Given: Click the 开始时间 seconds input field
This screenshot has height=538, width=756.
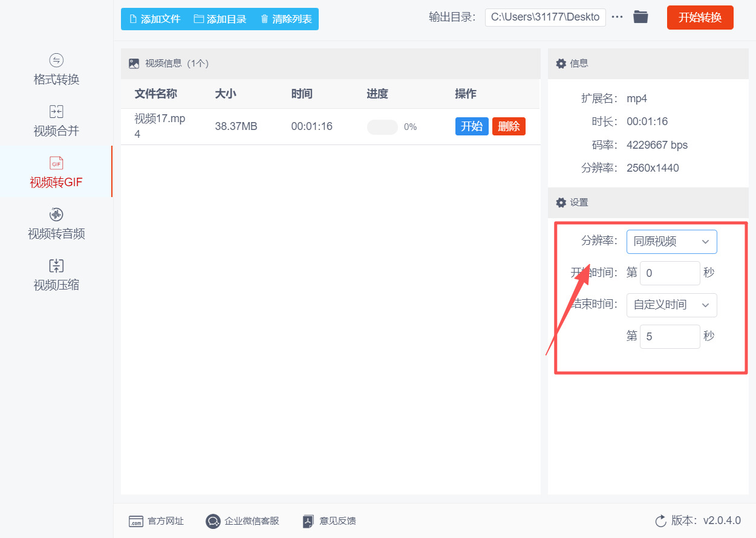Looking at the screenshot, I should point(670,273).
